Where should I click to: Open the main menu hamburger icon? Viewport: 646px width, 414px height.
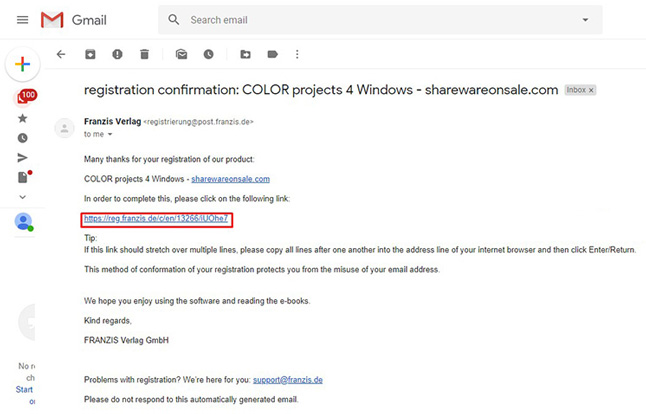click(x=22, y=20)
